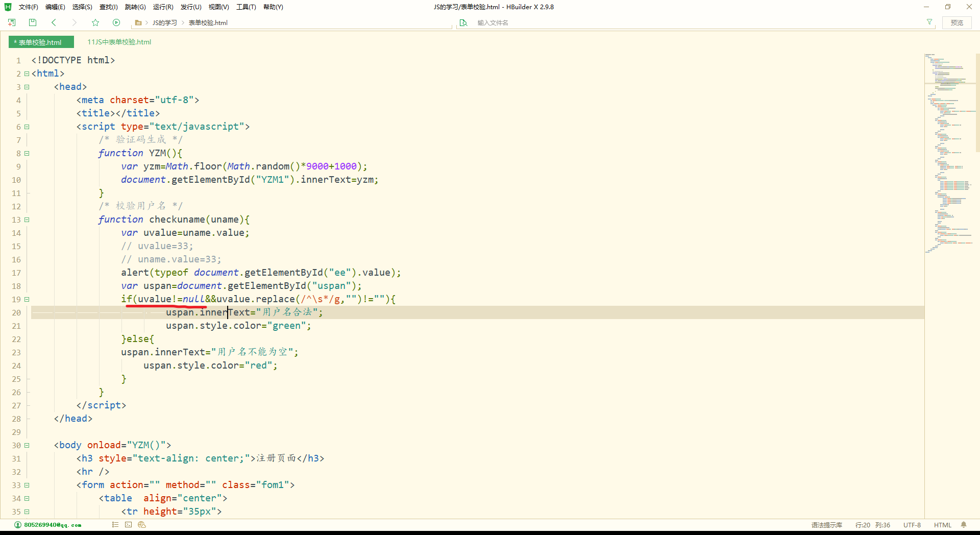Collapse the head tag fold at line 3
Viewport: 980px width, 535px height.
coord(27,87)
